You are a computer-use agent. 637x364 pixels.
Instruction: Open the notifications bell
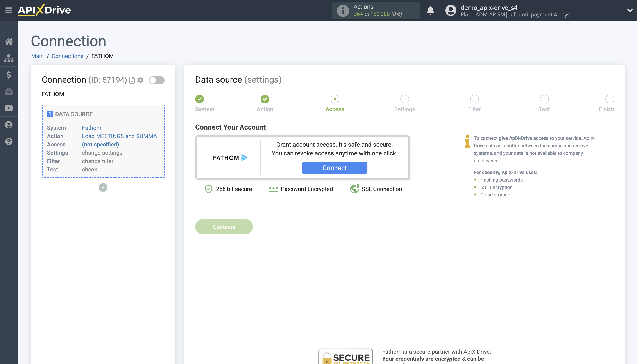[430, 11]
